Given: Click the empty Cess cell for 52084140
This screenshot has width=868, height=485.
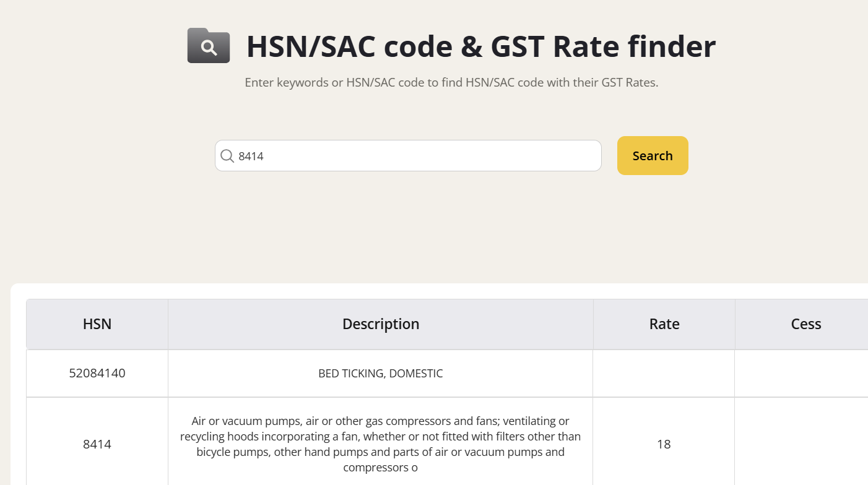Looking at the screenshot, I should click(x=802, y=373).
